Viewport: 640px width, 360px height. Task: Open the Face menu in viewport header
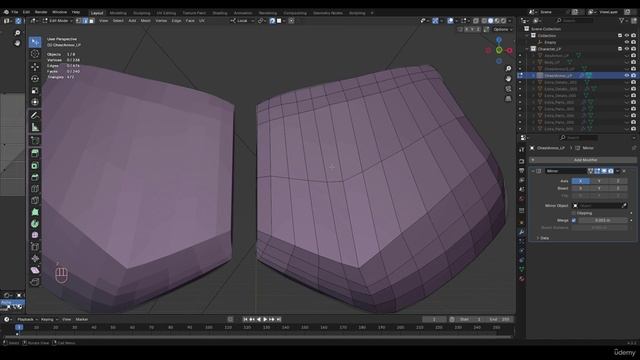[x=190, y=20]
